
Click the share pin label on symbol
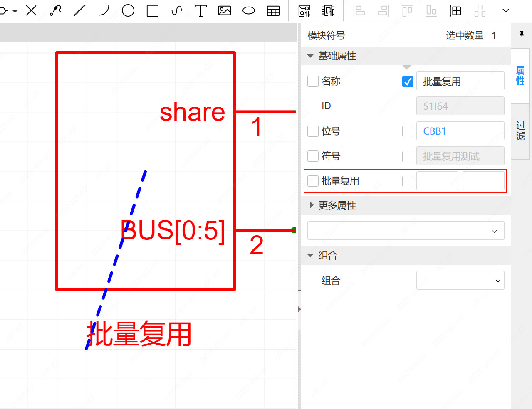192,112
